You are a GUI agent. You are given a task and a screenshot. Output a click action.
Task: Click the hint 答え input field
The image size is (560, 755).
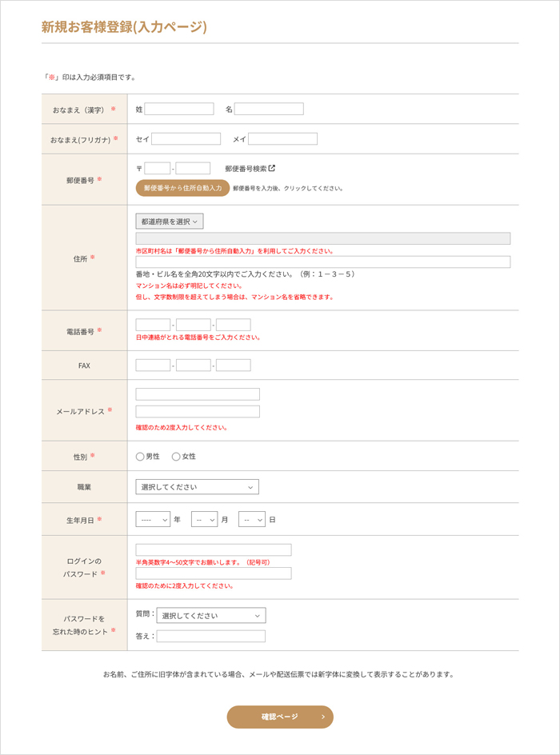pos(211,637)
